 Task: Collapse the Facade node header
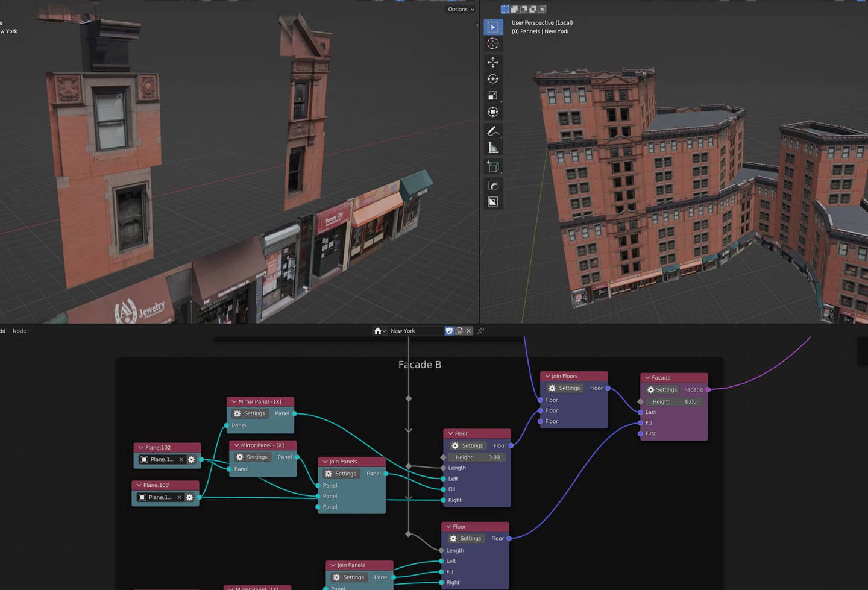(647, 378)
